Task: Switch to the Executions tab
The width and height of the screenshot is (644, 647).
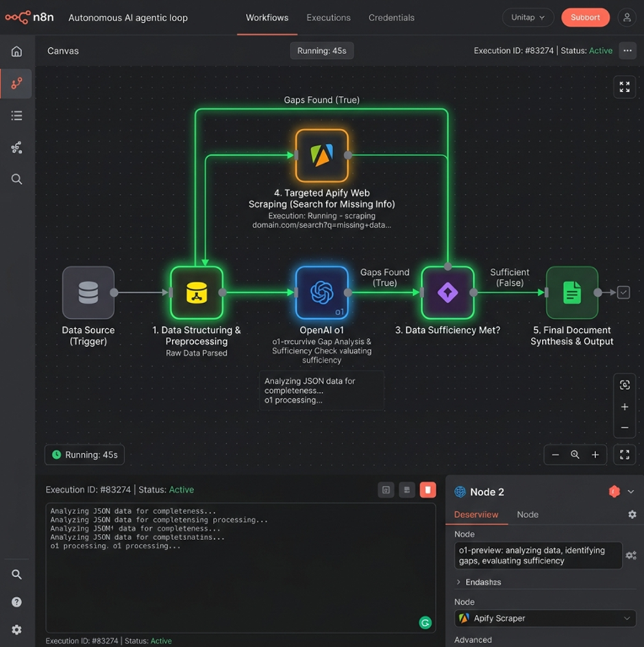Action: coord(328,18)
